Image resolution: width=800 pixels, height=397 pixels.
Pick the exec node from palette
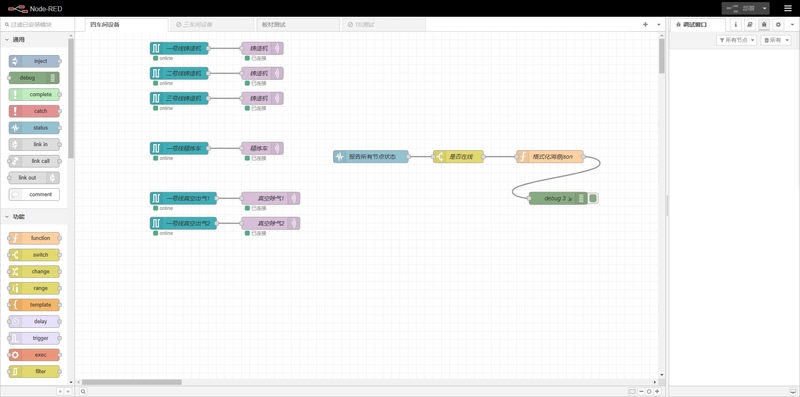click(x=34, y=355)
